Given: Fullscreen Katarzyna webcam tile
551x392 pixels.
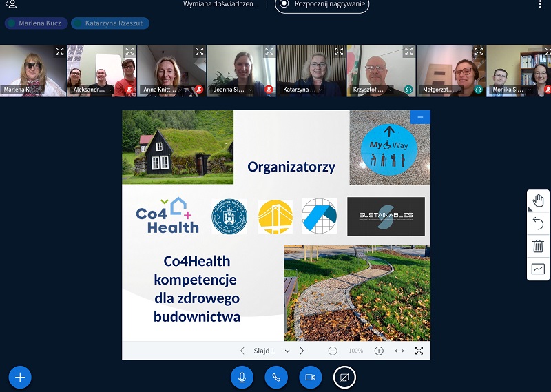Looking at the screenshot, I should point(339,52).
